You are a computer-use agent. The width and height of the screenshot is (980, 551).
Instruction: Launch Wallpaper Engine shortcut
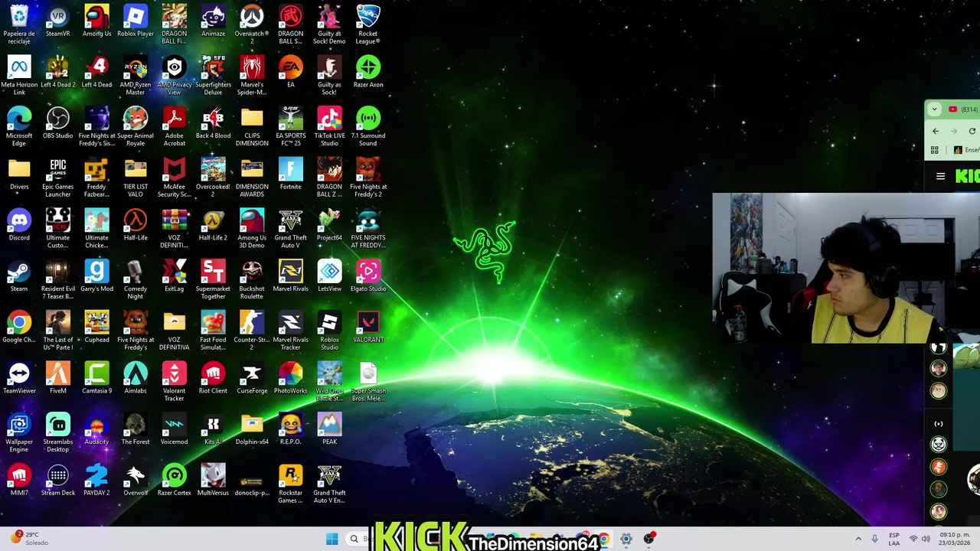point(19,432)
